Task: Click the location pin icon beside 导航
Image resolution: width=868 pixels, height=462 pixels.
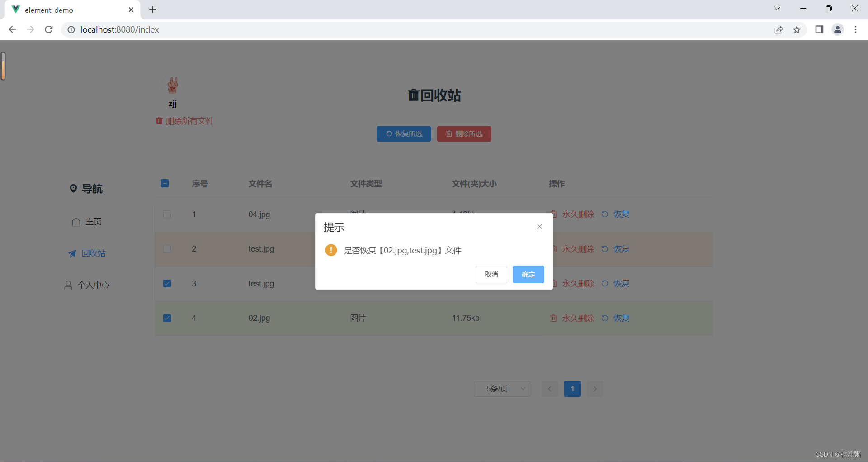Action: (74, 188)
